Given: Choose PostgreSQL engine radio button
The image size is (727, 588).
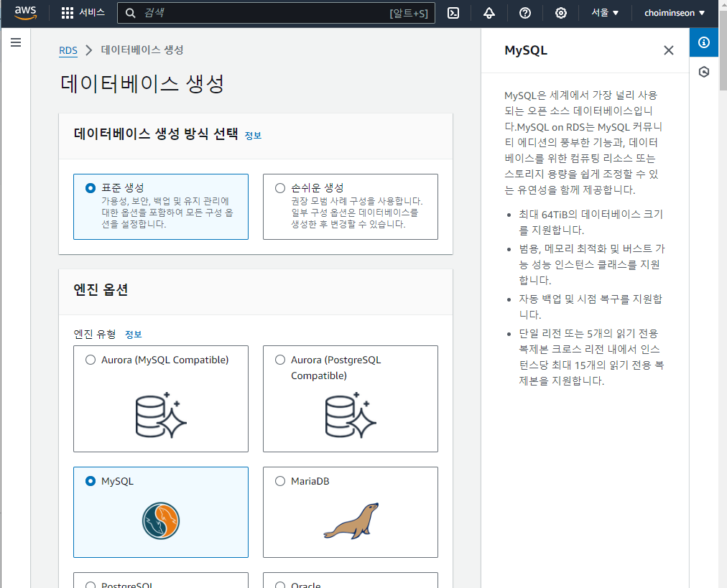Looking at the screenshot, I should (91, 584).
